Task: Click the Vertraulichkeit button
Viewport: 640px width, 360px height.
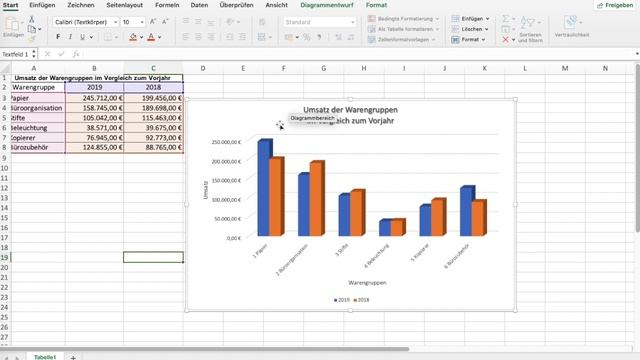Action: tap(571, 27)
